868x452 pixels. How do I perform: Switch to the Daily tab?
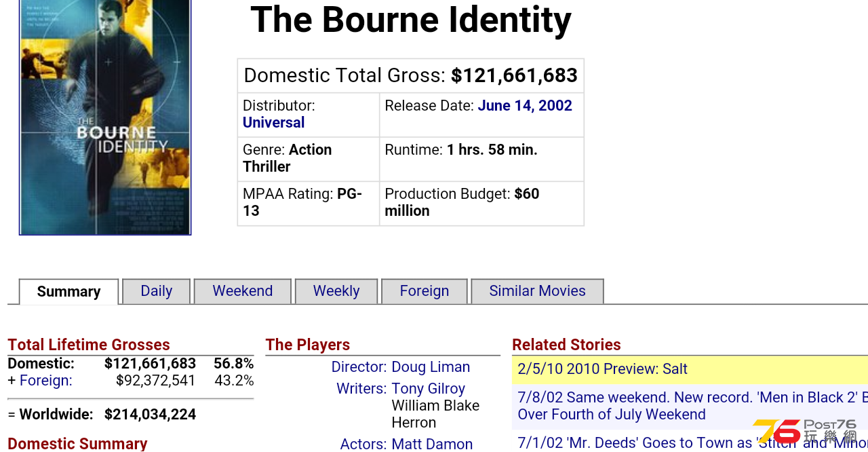click(156, 291)
